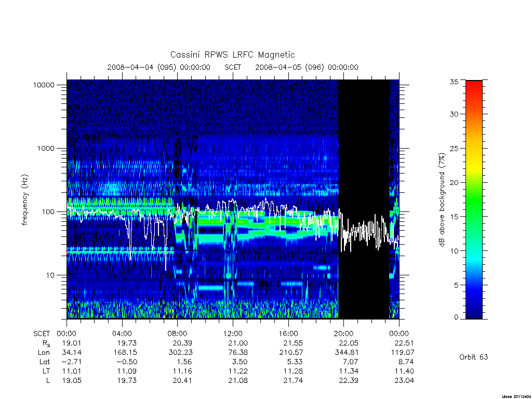Click the Lat value '-2.71'
532x399 pixels.
click(x=72, y=362)
